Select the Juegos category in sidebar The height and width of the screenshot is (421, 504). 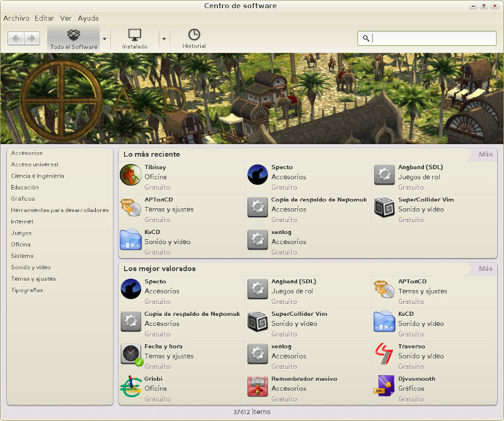(x=21, y=233)
